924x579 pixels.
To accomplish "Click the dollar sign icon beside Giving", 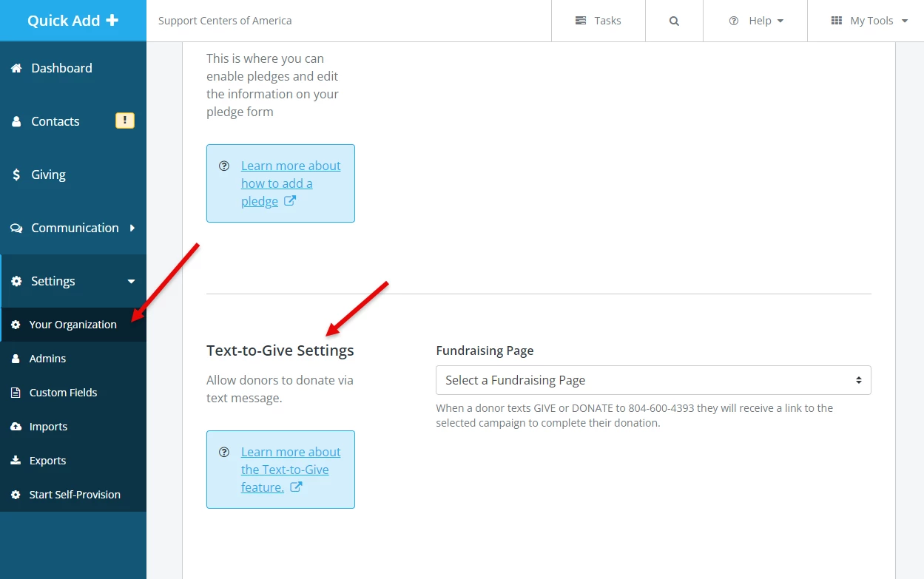I will 16,175.
